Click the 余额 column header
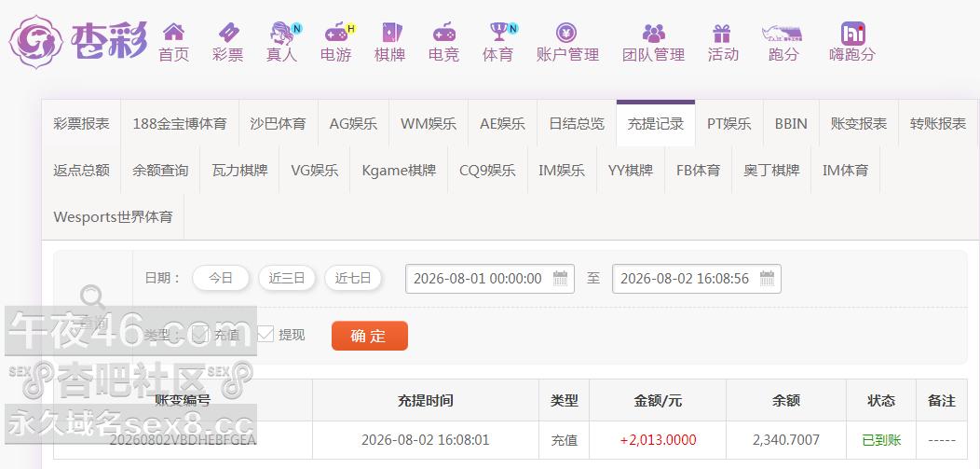This screenshot has height=469, width=980. click(785, 401)
